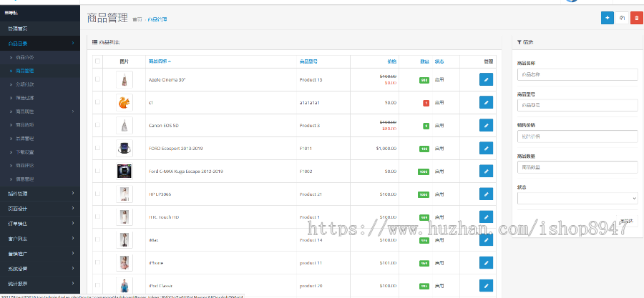Expand the 营销推广 sidebar section
This screenshot has width=644, height=298.
pos(40,253)
